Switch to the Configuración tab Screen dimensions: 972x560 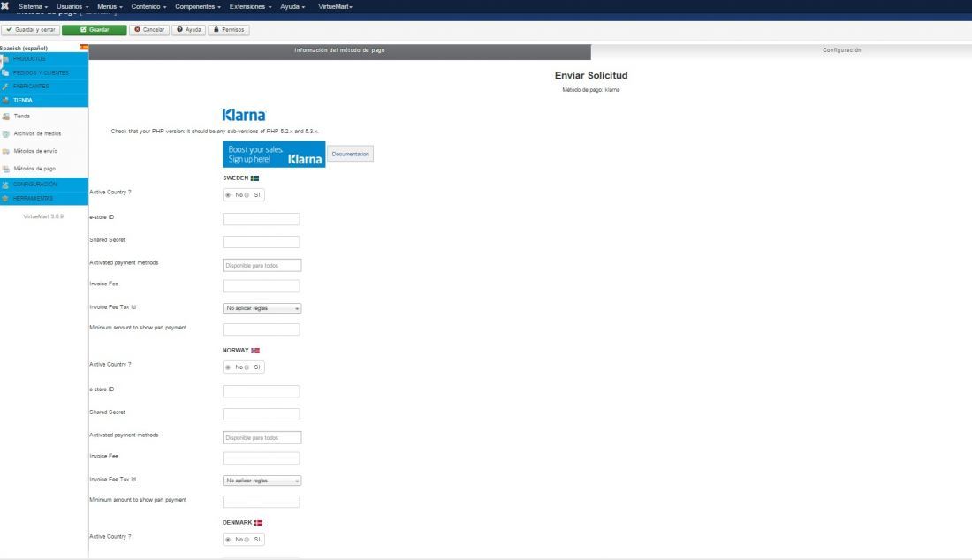[x=841, y=50]
